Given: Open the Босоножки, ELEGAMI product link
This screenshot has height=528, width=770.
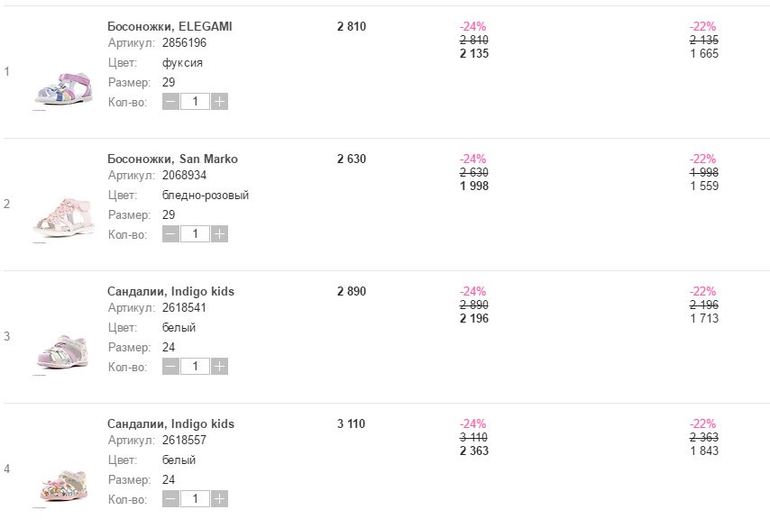Looking at the screenshot, I should coord(169,26).
